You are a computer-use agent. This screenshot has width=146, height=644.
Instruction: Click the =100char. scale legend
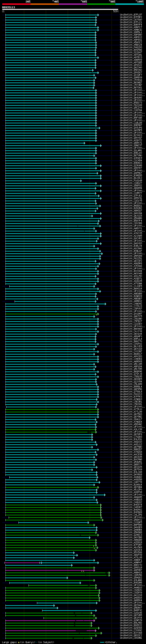(108, 642)
